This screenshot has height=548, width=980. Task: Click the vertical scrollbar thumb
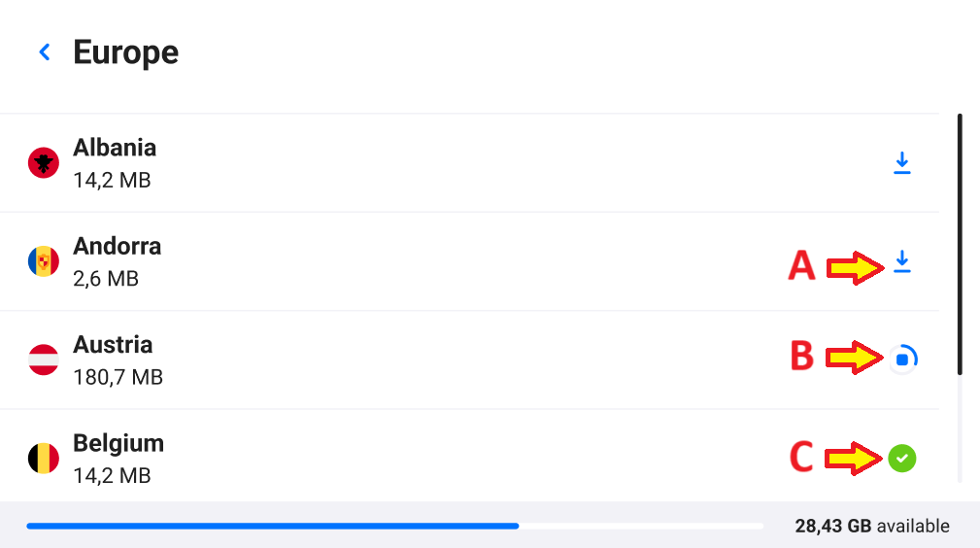point(960,244)
